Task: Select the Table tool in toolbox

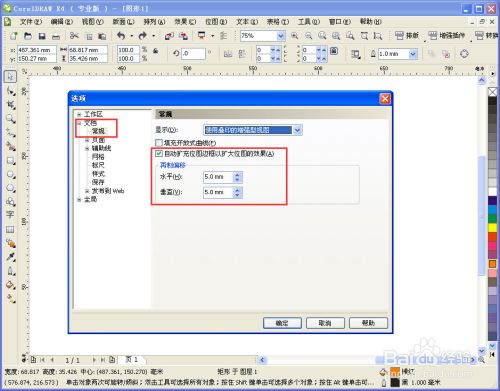Action: (x=10, y=229)
